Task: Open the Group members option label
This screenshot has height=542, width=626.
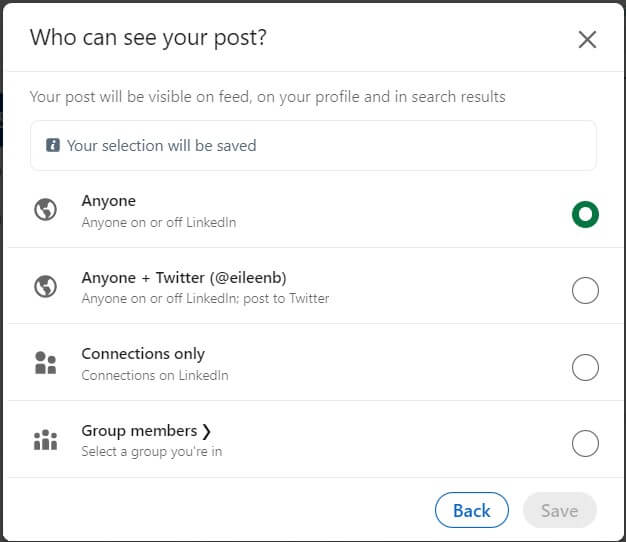Action: (x=139, y=431)
